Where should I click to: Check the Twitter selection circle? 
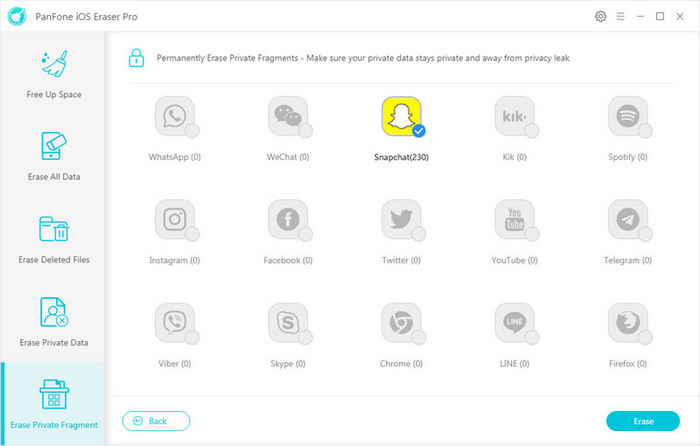pos(419,234)
